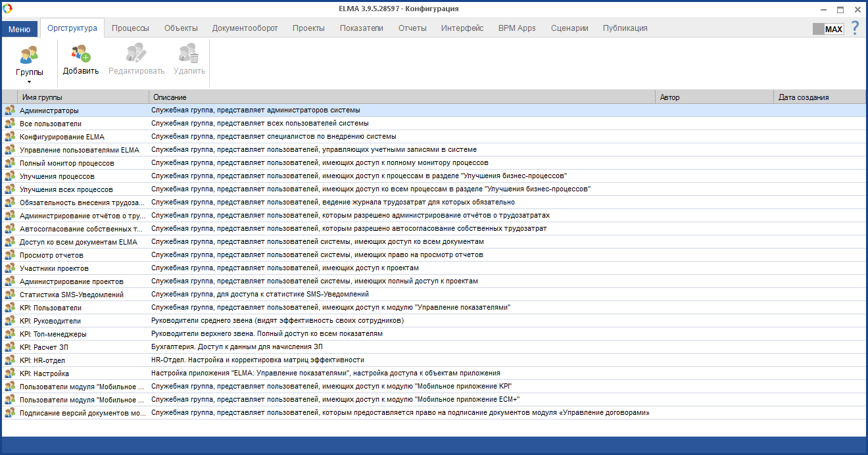The height and width of the screenshot is (455, 868).
Task: Click group icon of KPI: Пользователи row
Action: click(x=10, y=308)
